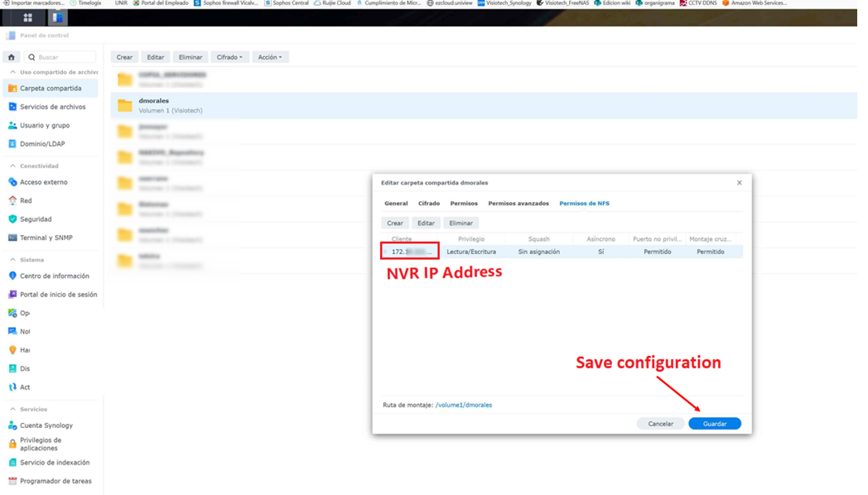Select the 172 client NFS rule row
Image resolution: width=868 pixels, height=495 pixels.
[562, 252]
